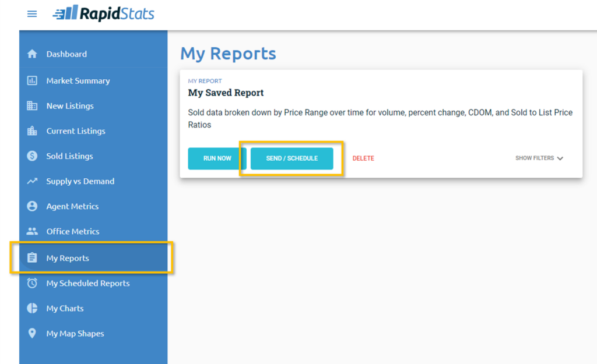Click the Agent Metrics person icon
597x364 pixels.
[x=32, y=206]
